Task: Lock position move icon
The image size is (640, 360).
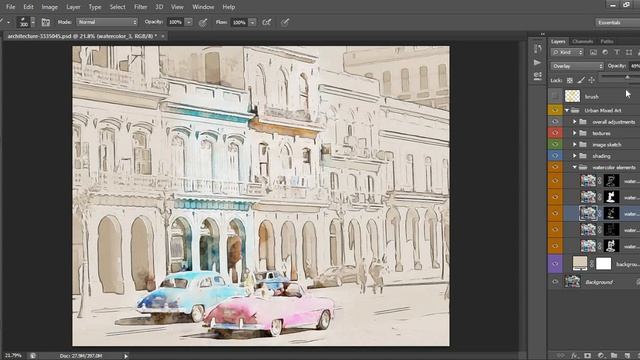Action: tap(591, 80)
